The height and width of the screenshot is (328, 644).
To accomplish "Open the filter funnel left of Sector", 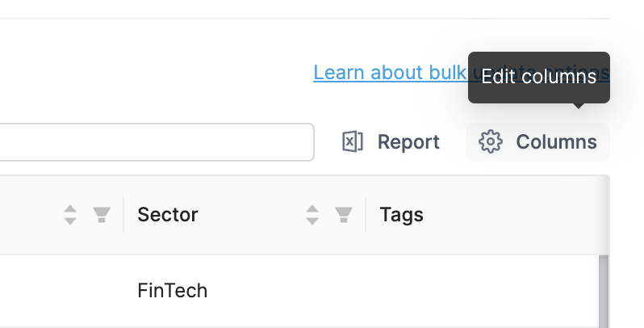I will tap(101, 215).
